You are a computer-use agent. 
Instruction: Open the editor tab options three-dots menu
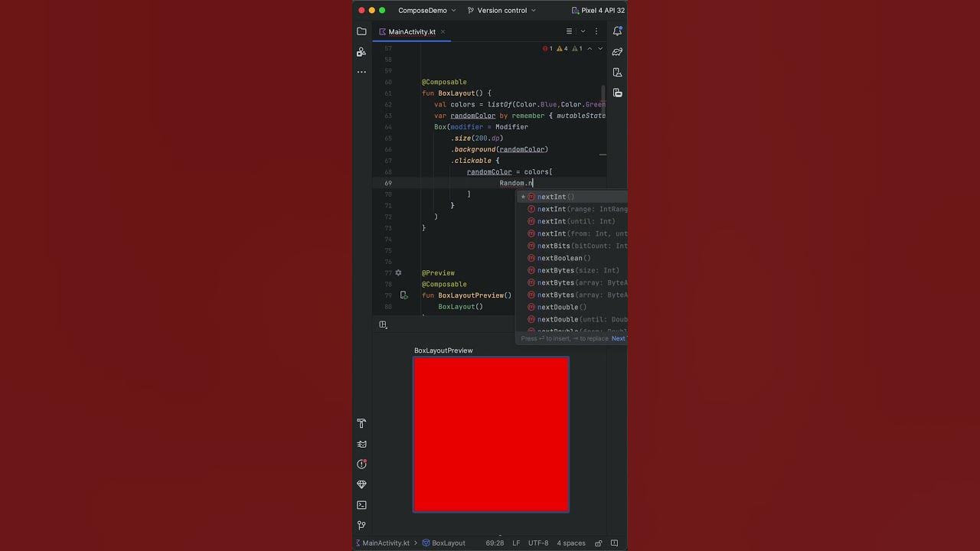pyautogui.click(x=596, y=31)
